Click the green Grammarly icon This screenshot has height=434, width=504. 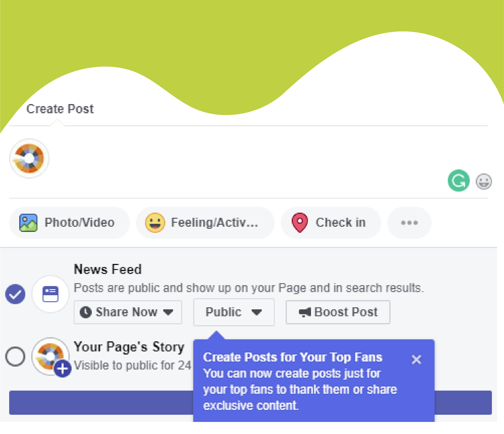coord(459,180)
